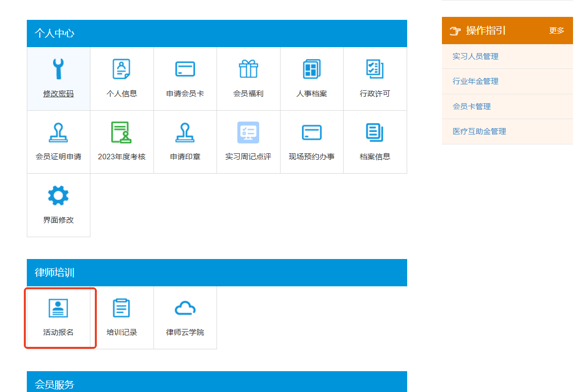Click the gear icon for 界面修改
This screenshot has width=576, height=392.
pos(59,196)
